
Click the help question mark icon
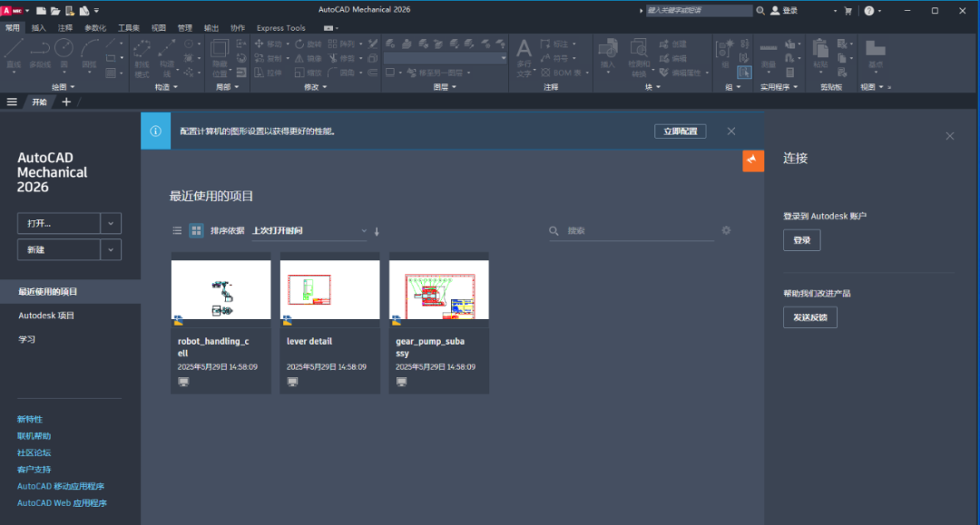coord(868,11)
